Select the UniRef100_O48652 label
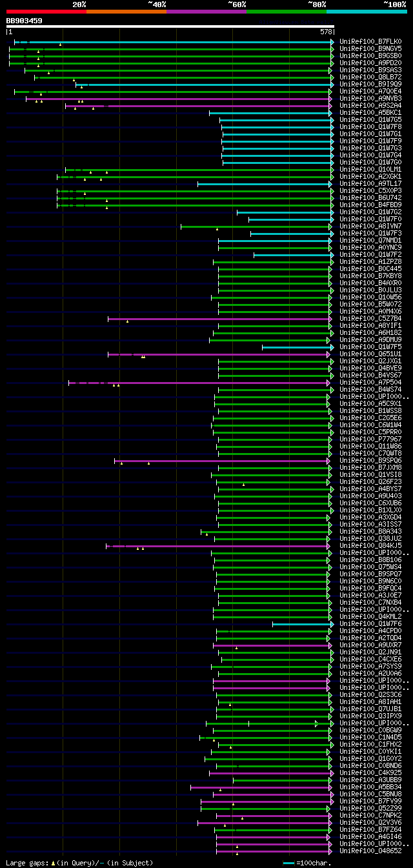This screenshot has width=413, height=868. click(370, 851)
